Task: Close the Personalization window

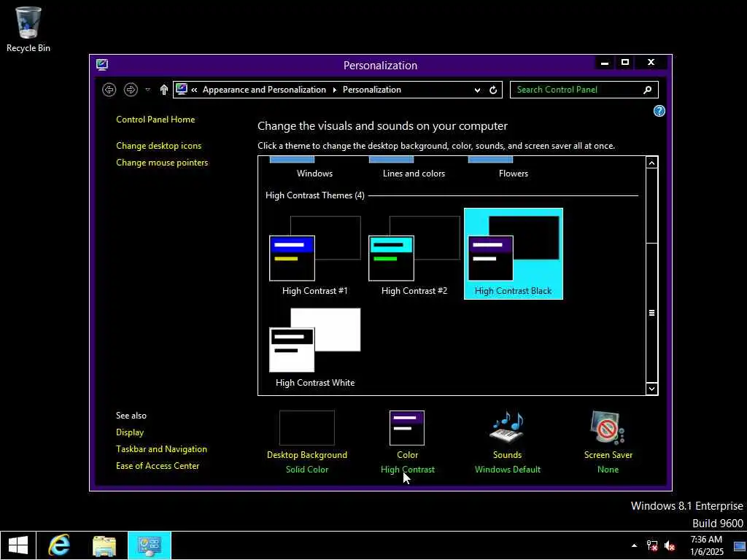Action: (651, 63)
